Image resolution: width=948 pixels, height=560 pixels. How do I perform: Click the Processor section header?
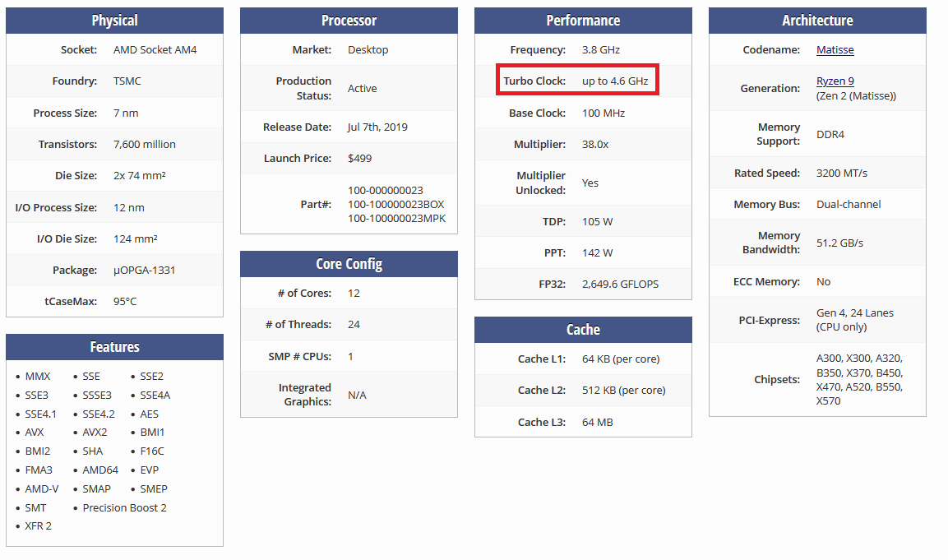(349, 21)
